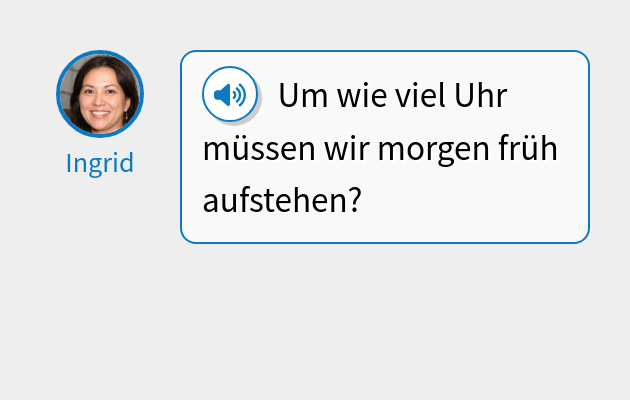Open the Ingrid name link
The height and width of the screenshot is (400, 630).
[x=100, y=163]
